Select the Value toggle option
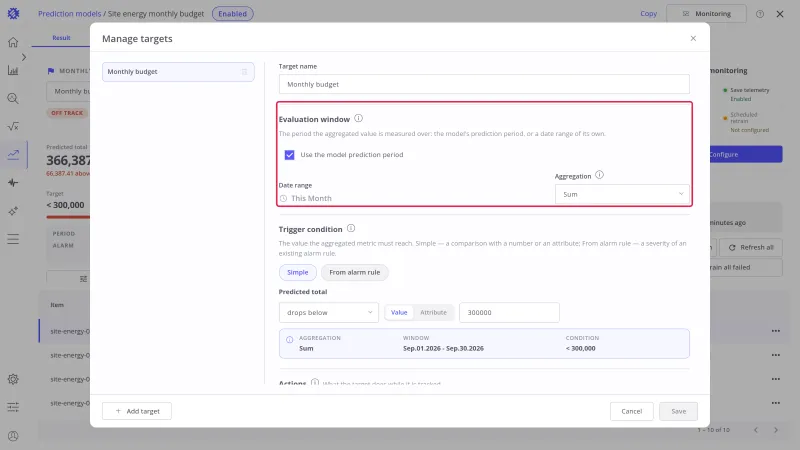This screenshot has height=450, width=800. (x=399, y=312)
